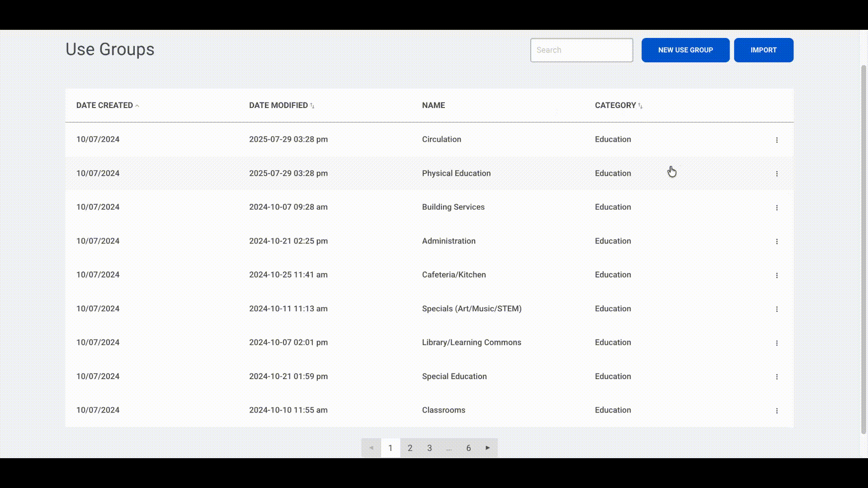This screenshot has height=488, width=868.
Task: Click the Name column header
Action: point(433,105)
